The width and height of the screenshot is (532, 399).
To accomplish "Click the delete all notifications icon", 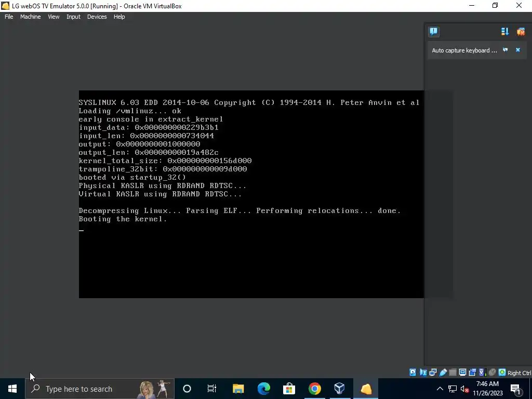I will tap(521, 32).
